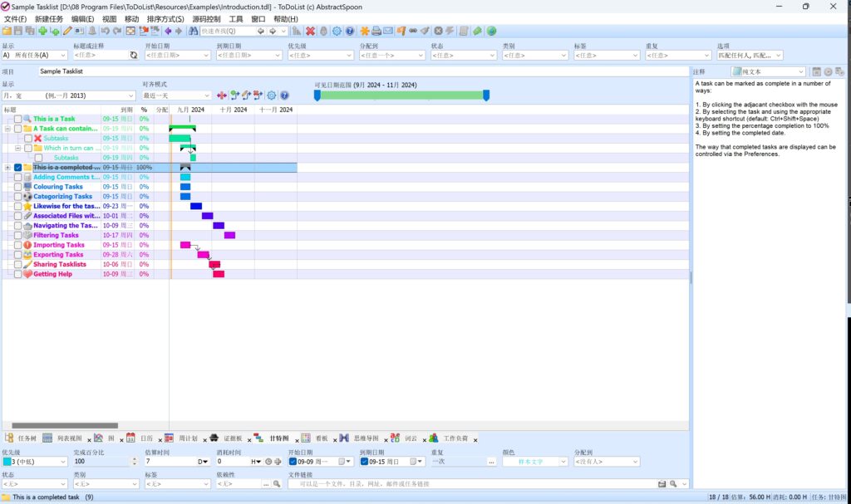Click the Gantt settings gear icon
851x504 pixels.
click(272, 95)
